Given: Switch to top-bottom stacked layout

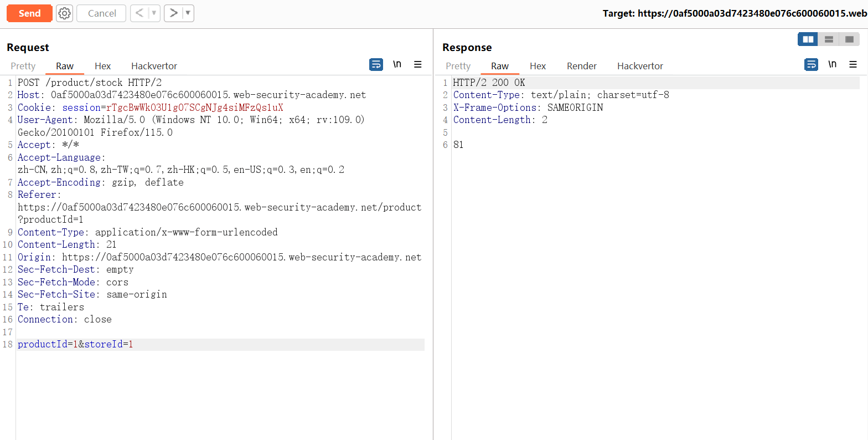Looking at the screenshot, I should click(x=829, y=39).
